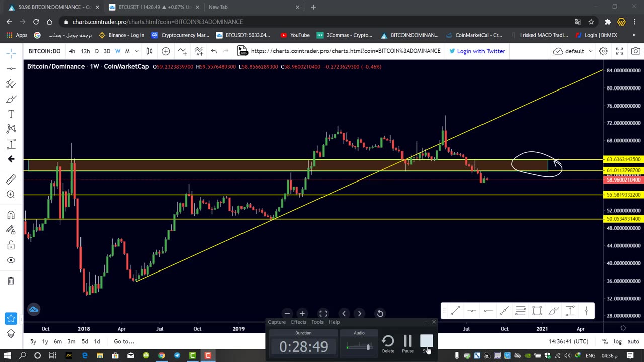644x362 pixels.
Task: Toggle lock all drawing tools
Action: click(x=11, y=245)
